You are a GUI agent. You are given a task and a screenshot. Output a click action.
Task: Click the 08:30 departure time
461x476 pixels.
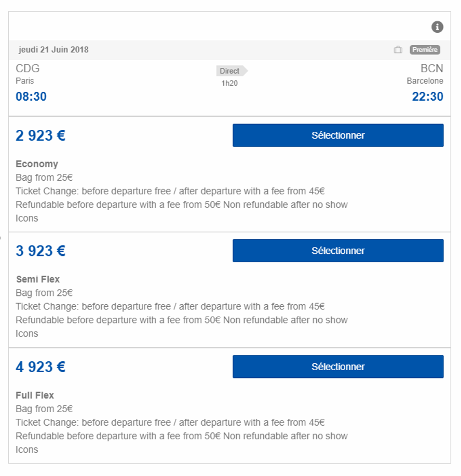coord(31,97)
